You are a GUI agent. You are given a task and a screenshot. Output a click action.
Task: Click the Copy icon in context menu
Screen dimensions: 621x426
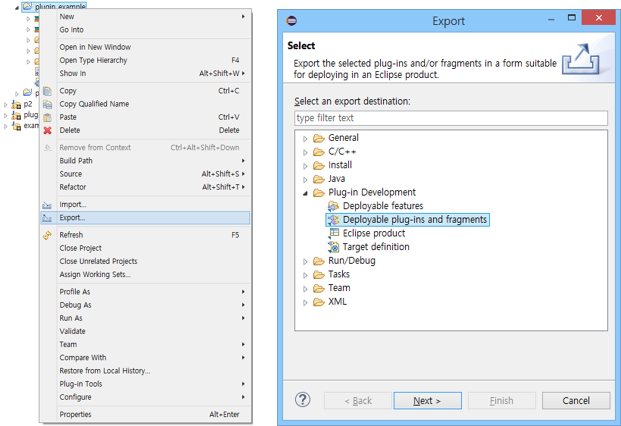tap(48, 91)
